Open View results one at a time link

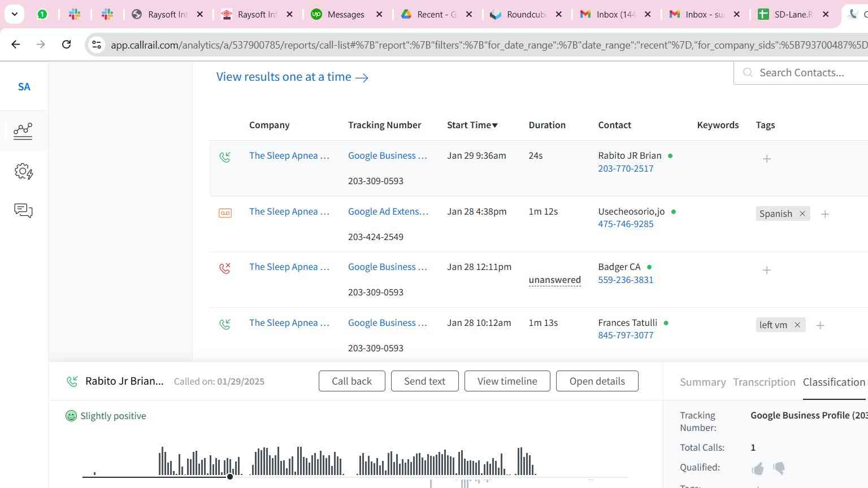click(293, 77)
